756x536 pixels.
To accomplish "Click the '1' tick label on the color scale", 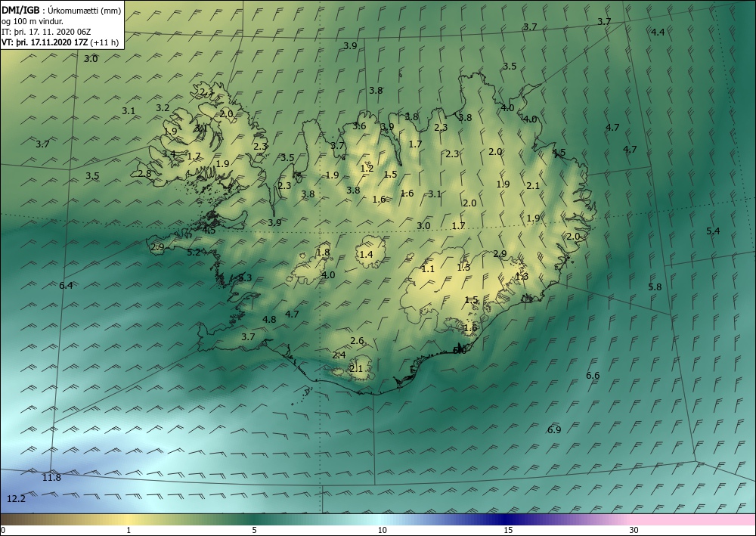I will pos(129,530).
